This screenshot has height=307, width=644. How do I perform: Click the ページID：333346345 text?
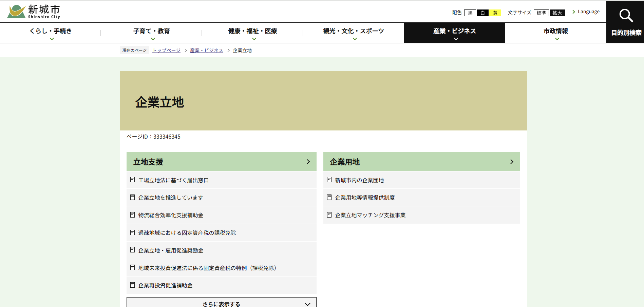coord(153,137)
